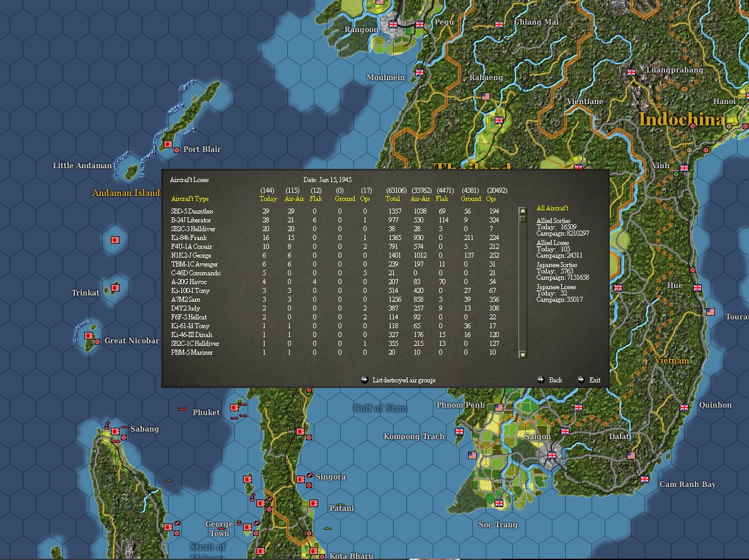Select the ship icon west of Phuket
Image resolution: width=749 pixels, height=560 pixels.
pyautogui.click(x=181, y=409)
